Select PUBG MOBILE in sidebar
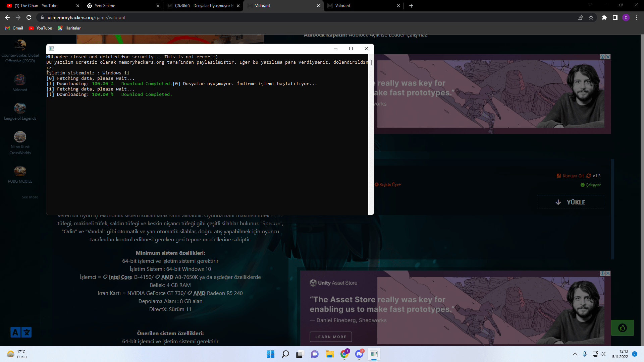Screen dimensions: 644x362 [20, 175]
